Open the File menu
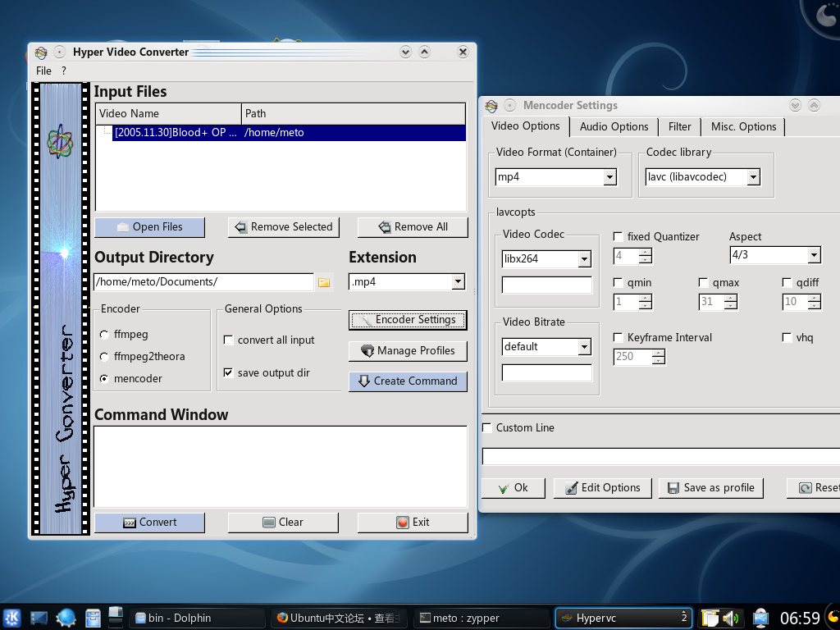The height and width of the screenshot is (630, 840). (x=44, y=71)
